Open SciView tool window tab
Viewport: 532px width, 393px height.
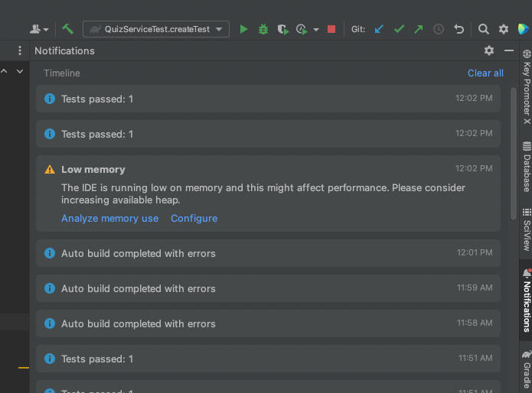(x=527, y=229)
